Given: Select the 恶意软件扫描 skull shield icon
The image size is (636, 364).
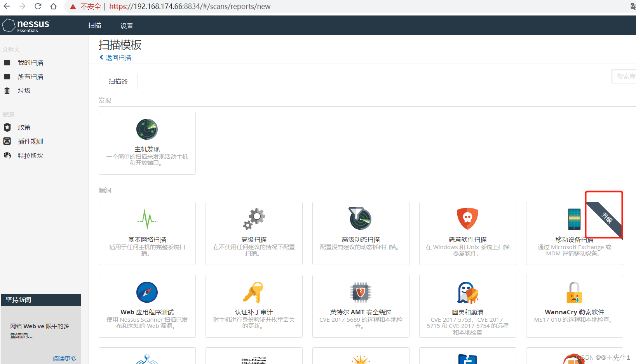Looking at the screenshot, I should (467, 219).
